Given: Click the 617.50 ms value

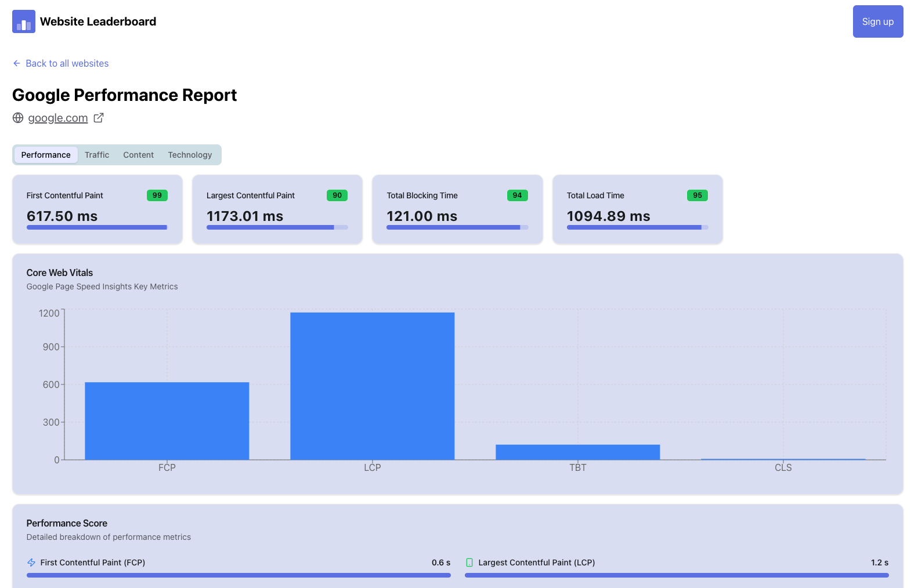Looking at the screenshot, I should [x=62, y=216].
